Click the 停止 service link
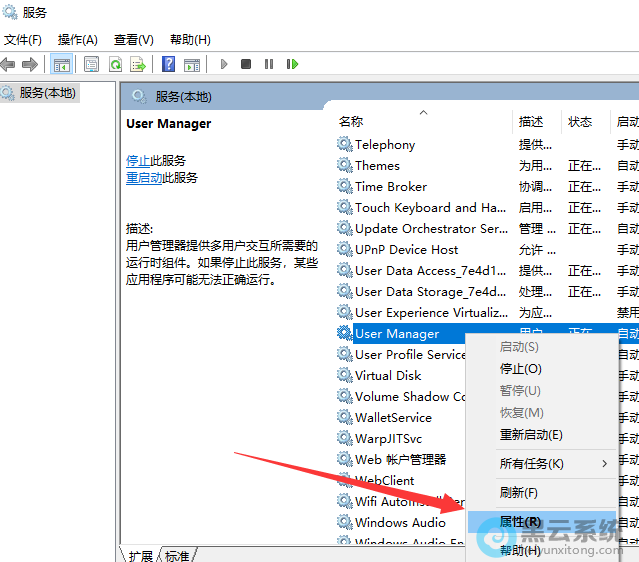639x562 pixels. [138, 160]
